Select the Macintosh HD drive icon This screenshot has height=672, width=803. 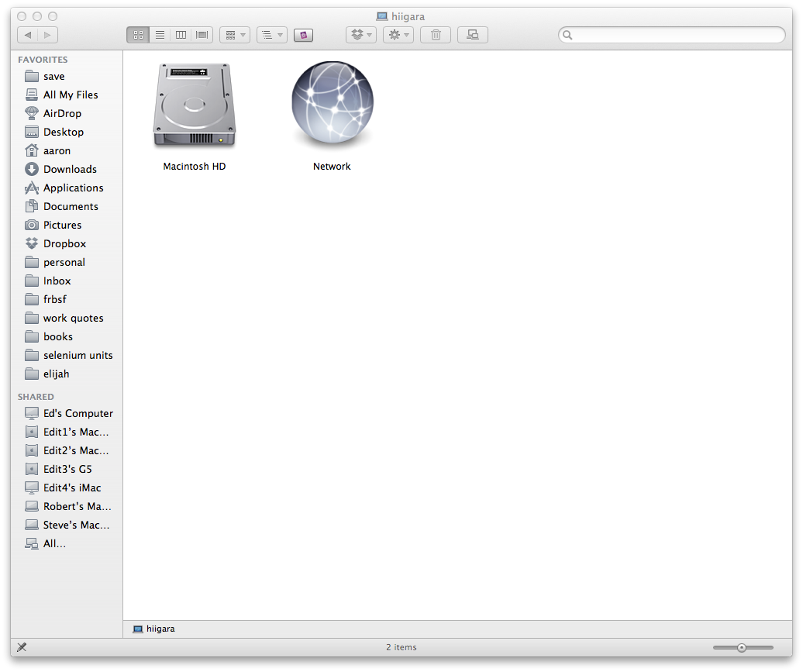click(x=194, y=105)
